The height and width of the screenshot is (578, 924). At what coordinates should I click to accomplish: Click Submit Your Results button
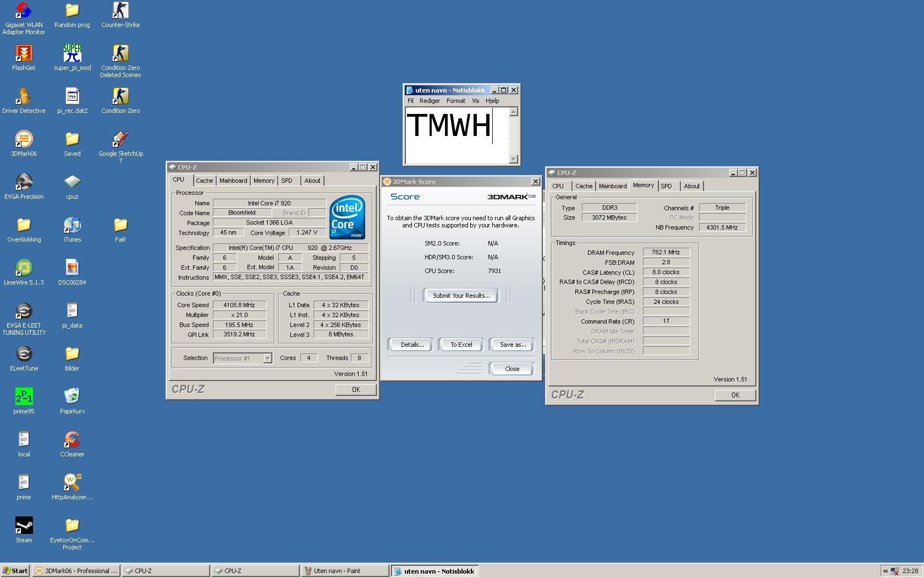(x=461, y=296)
